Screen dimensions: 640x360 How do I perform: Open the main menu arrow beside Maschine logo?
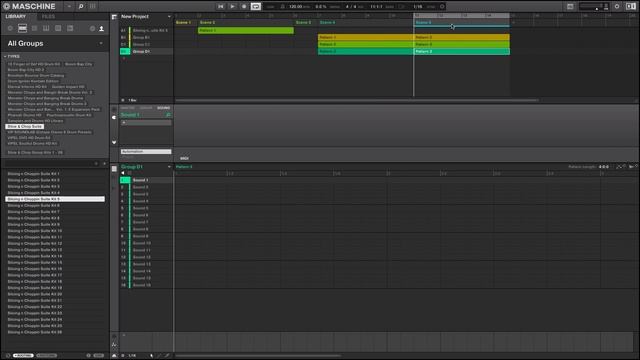coord(69,6)
